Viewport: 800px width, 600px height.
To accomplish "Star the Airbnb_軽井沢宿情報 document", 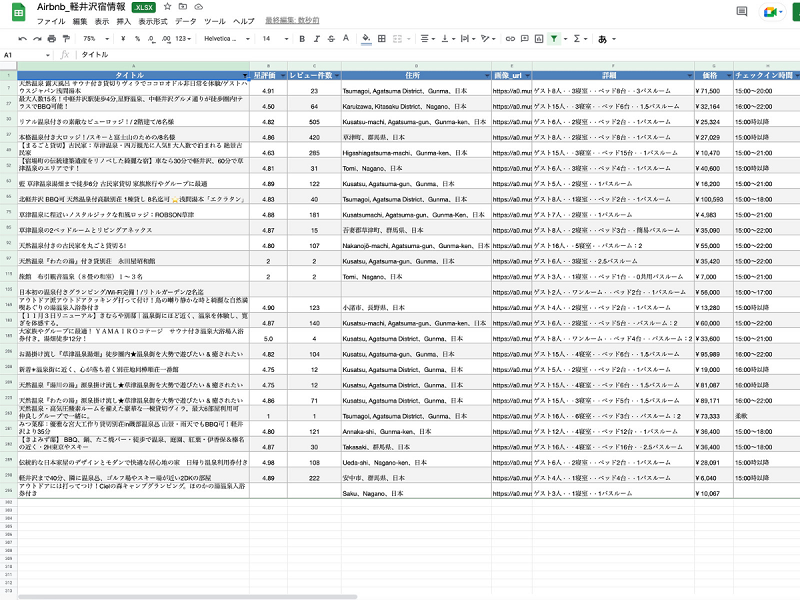I will [167, 7].
